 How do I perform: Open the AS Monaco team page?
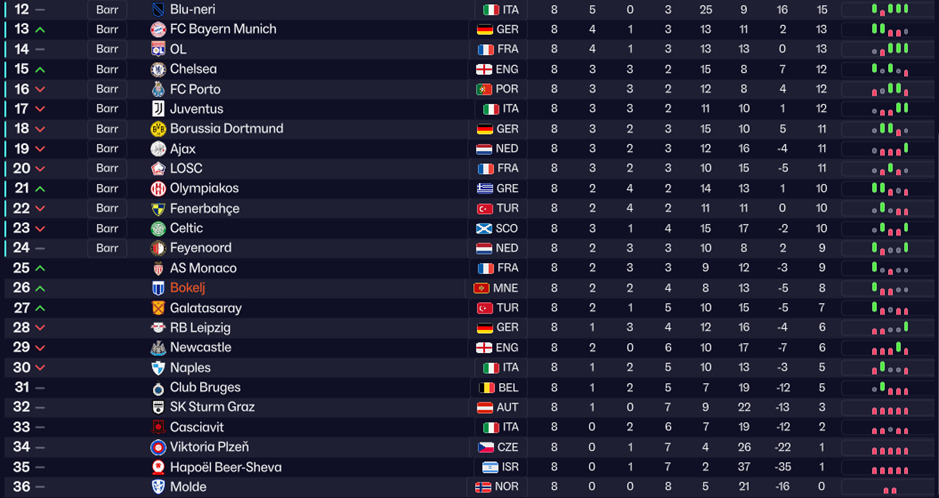click(x=203, y=268)
